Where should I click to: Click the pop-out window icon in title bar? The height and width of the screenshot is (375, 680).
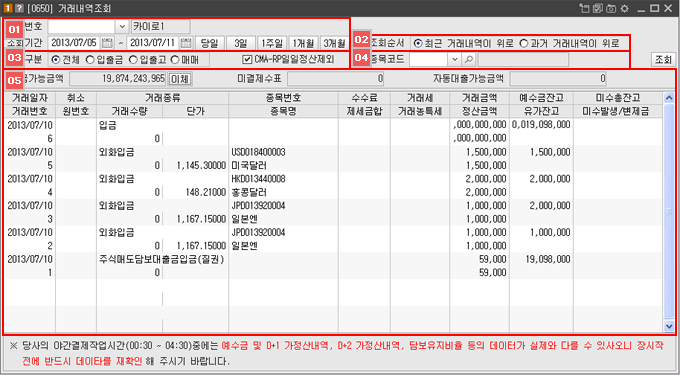click(x=585, y=8)
